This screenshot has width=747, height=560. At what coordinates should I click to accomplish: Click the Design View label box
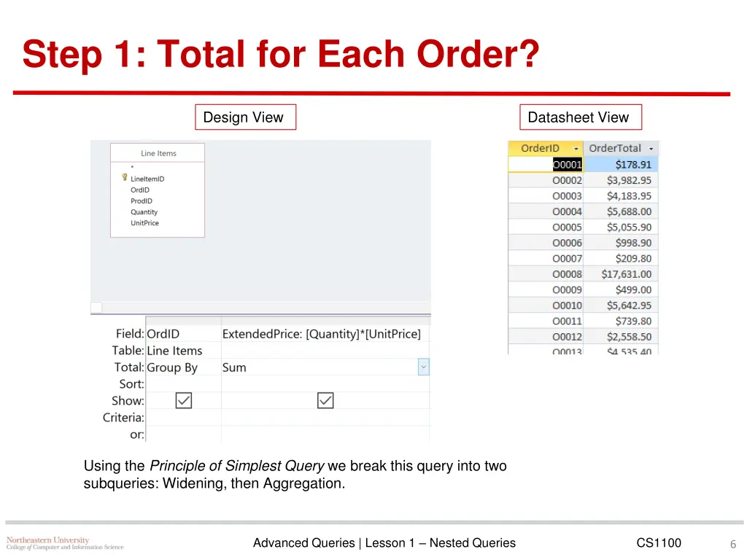pyautogui.click(x=245, y=117)
